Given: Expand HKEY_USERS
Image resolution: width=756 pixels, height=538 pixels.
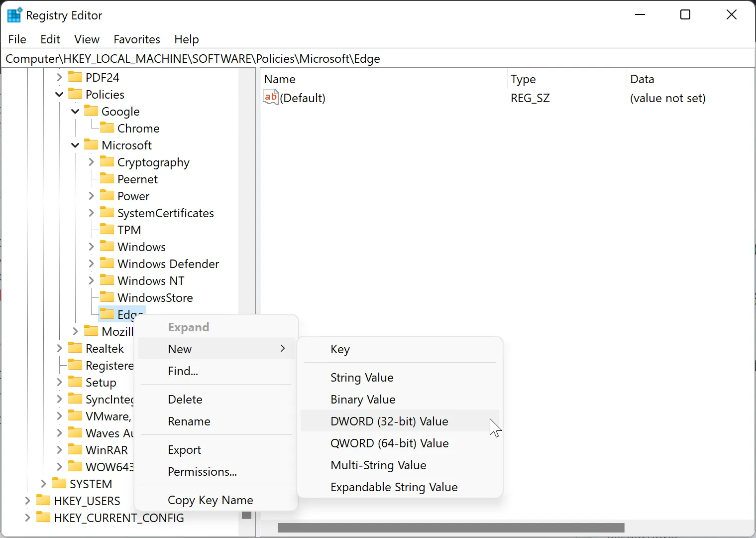Looking at the screenshot, I should 27,501.
